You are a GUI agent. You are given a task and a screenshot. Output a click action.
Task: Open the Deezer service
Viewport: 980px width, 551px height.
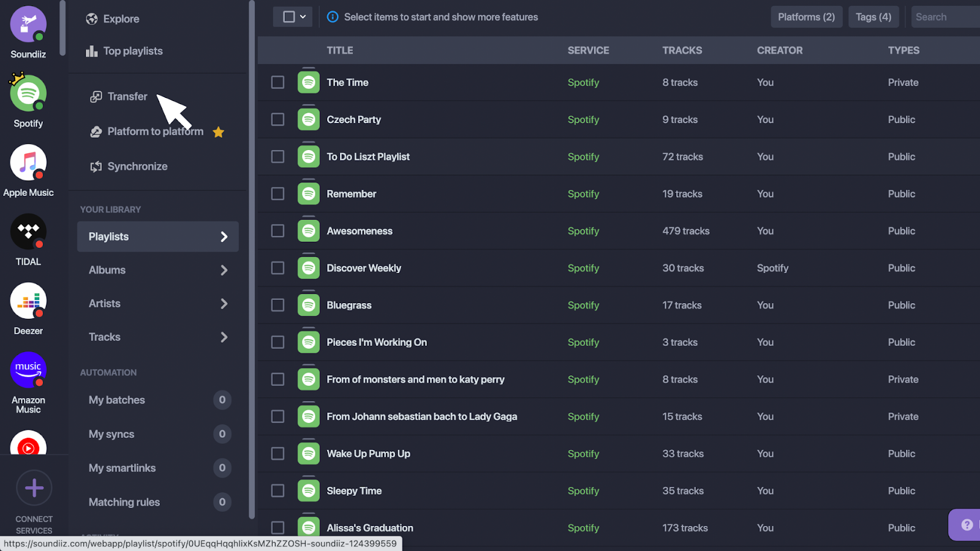tap(28, 301)
